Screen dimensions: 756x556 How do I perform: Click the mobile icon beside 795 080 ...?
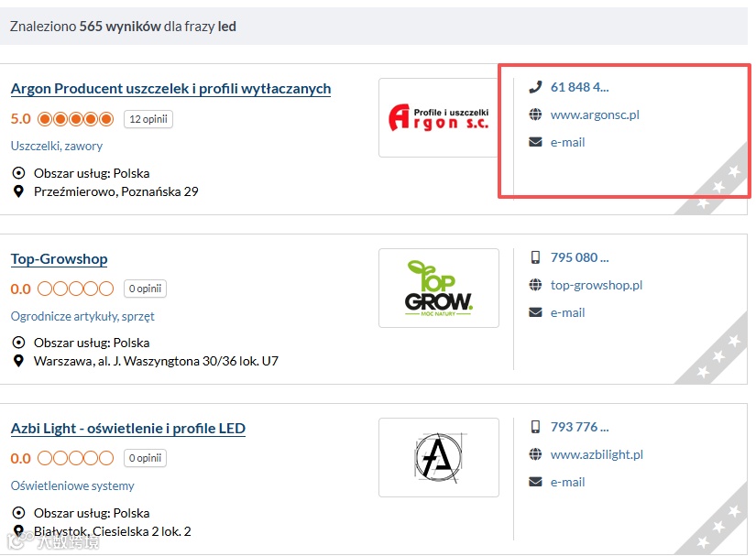point(535,257)
